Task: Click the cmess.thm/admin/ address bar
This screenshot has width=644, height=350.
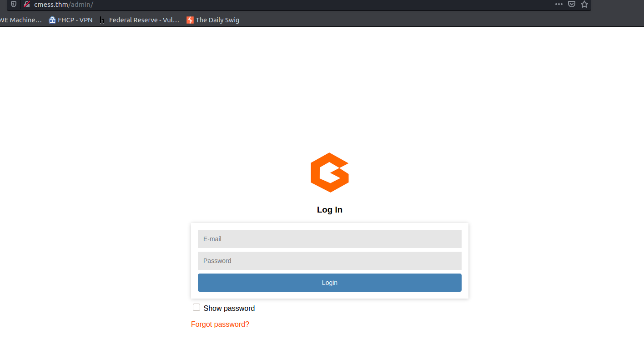Action: click(x=273, y=4)
